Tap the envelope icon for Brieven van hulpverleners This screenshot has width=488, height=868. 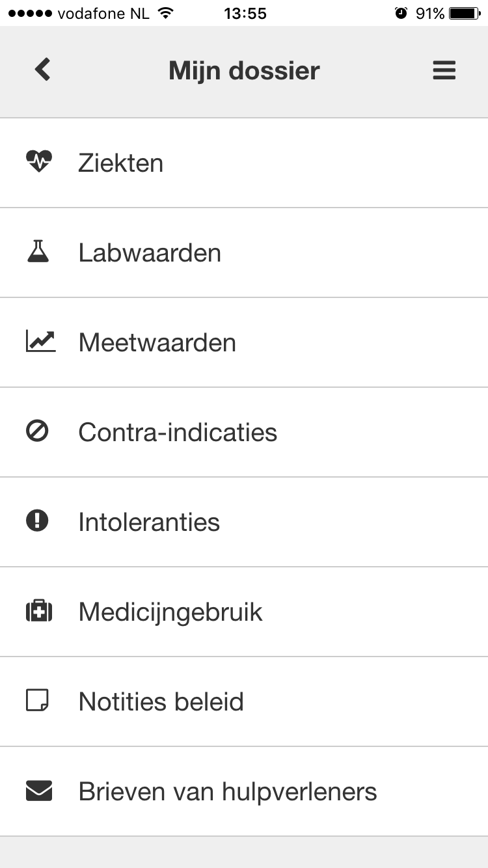pos(38,791)
